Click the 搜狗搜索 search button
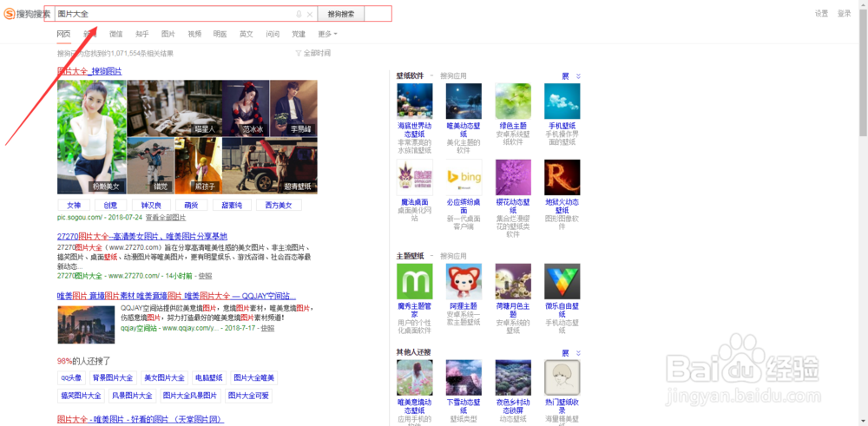Viewport: 868px width, 426px height. [x=341, y=14]
